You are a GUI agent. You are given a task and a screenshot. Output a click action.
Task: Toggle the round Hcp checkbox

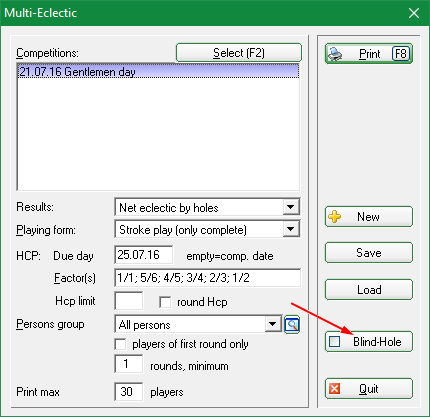pos(165,302)
